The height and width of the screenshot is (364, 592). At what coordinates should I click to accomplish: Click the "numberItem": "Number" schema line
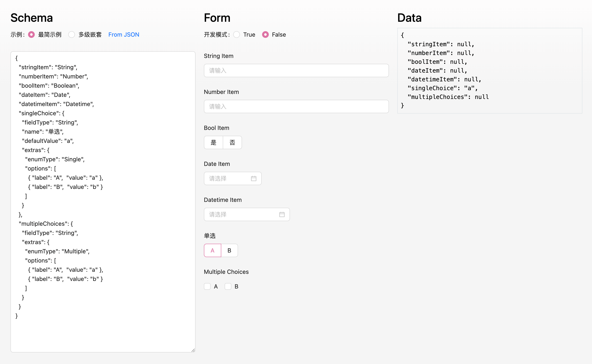tap(53, 77)
